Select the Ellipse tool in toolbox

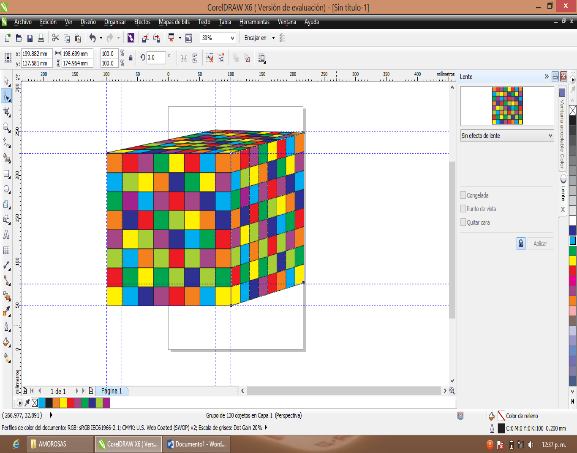7,189
